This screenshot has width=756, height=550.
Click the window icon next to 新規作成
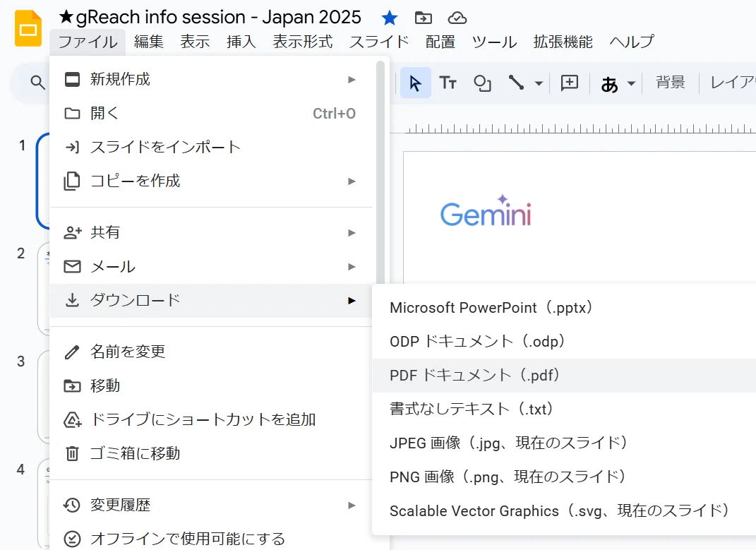pyautogui.click(x=72, y=79)
